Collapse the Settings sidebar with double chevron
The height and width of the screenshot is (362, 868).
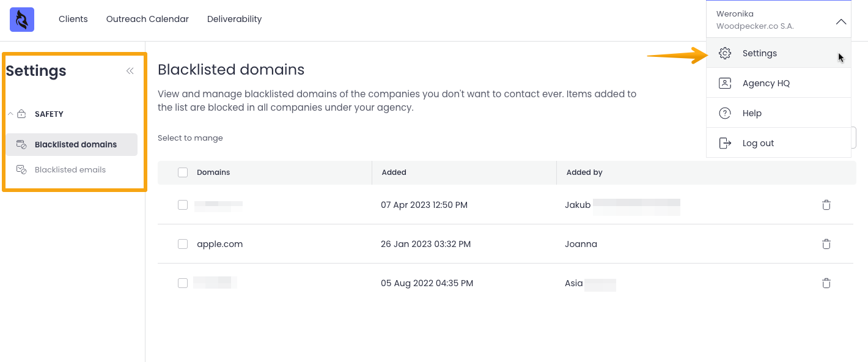pos(130,71)
